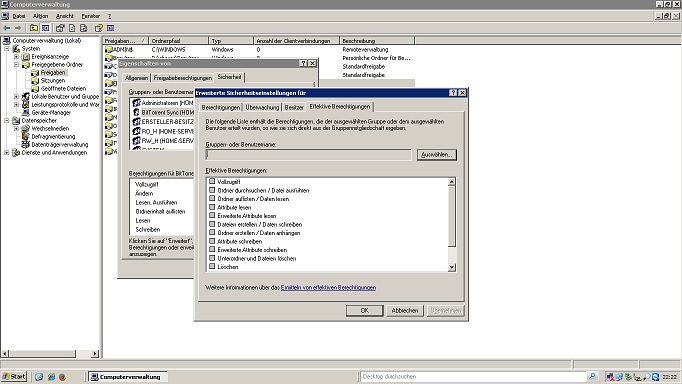Switch to the Berechtigungen tab
682x384 pixels.
pos(221,107)
